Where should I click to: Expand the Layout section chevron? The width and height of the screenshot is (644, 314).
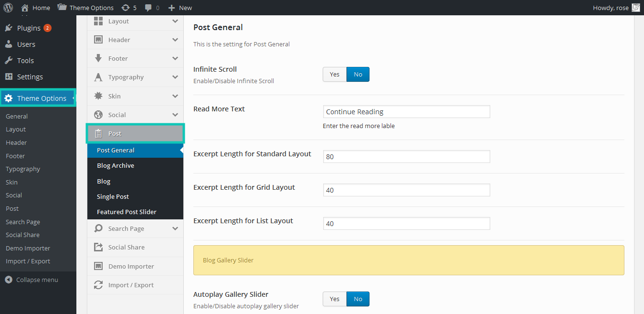pyautogui.click(x=175, y=21)
